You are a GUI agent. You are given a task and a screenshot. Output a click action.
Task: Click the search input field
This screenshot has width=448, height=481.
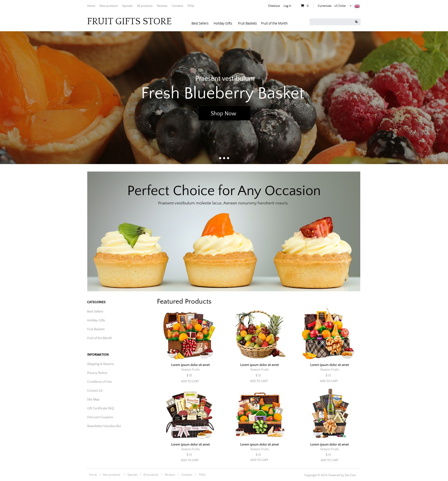pyautogui.click(x=332, y=21)
